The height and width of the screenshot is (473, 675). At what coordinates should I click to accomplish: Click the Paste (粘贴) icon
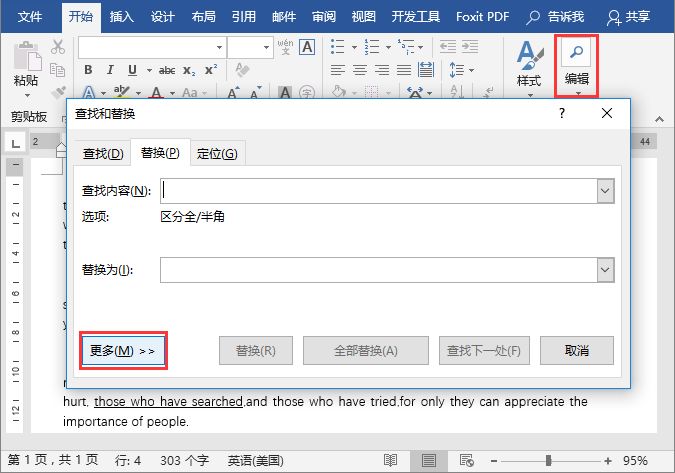point(27,60)
